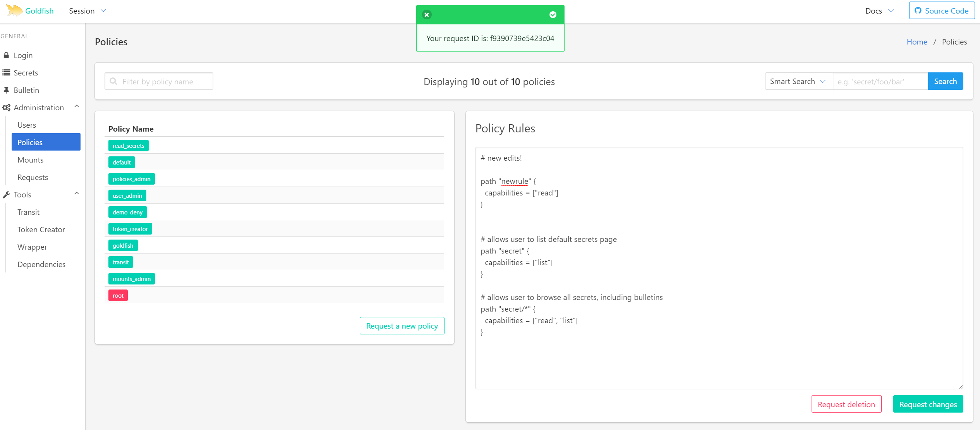Click the Goldfish logo icon
This screenshot has height=430, width=980.
tap(14, 10)
